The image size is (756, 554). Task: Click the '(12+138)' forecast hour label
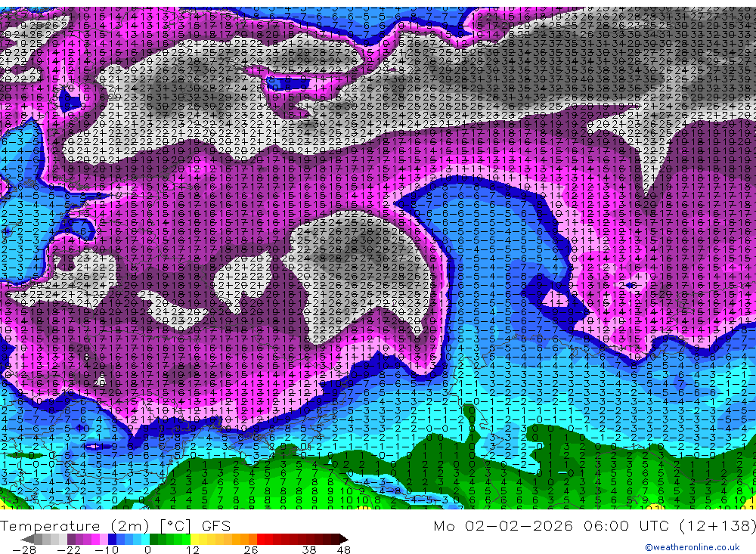[719, 525]
